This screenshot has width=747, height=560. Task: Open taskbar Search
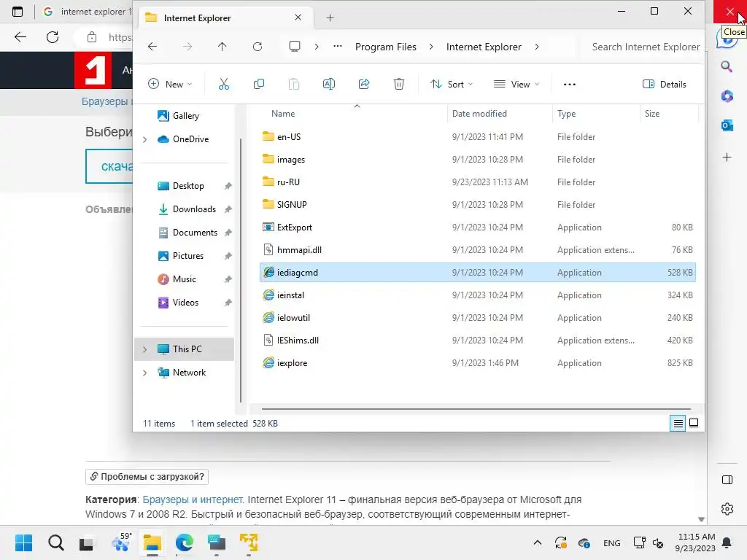pyautogui.click(x=55, y=542)
